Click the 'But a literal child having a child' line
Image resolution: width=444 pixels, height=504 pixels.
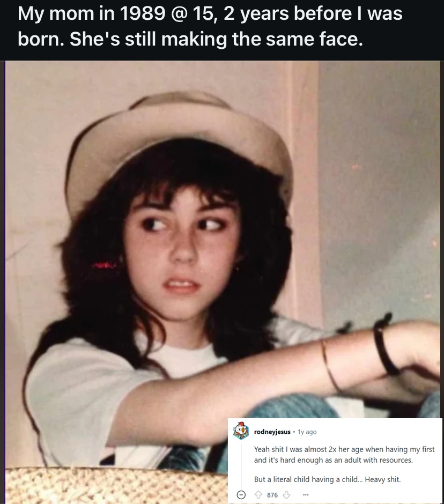coord(307,479)
